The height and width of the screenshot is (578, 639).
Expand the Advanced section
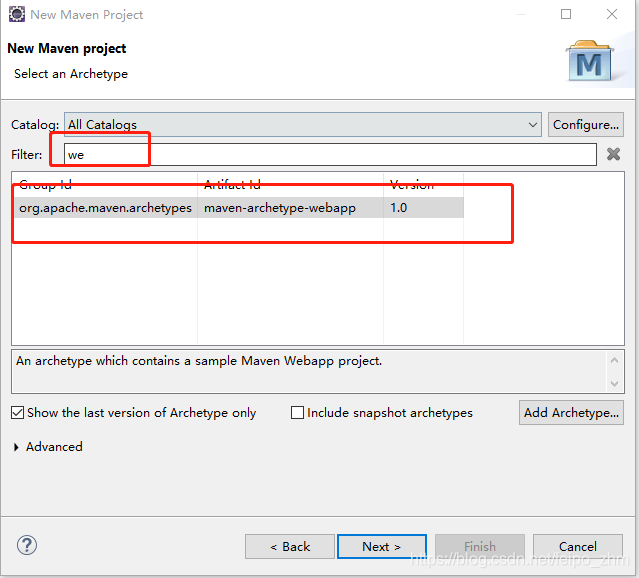click(16, 447)
